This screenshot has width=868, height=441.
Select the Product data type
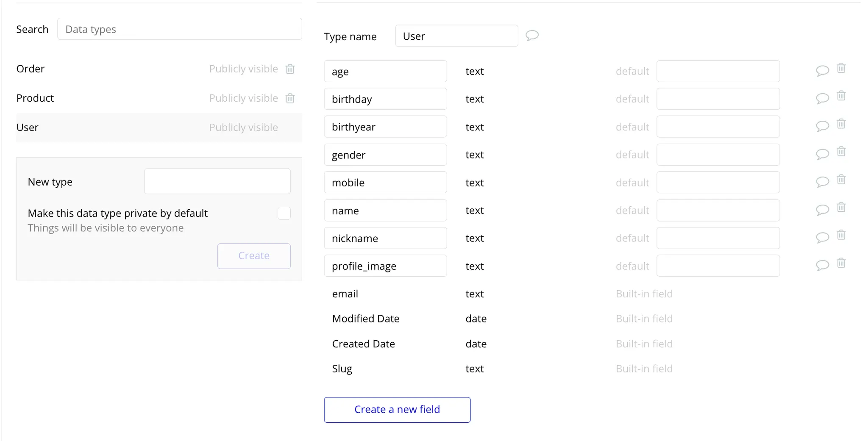[x=35, y=98]
